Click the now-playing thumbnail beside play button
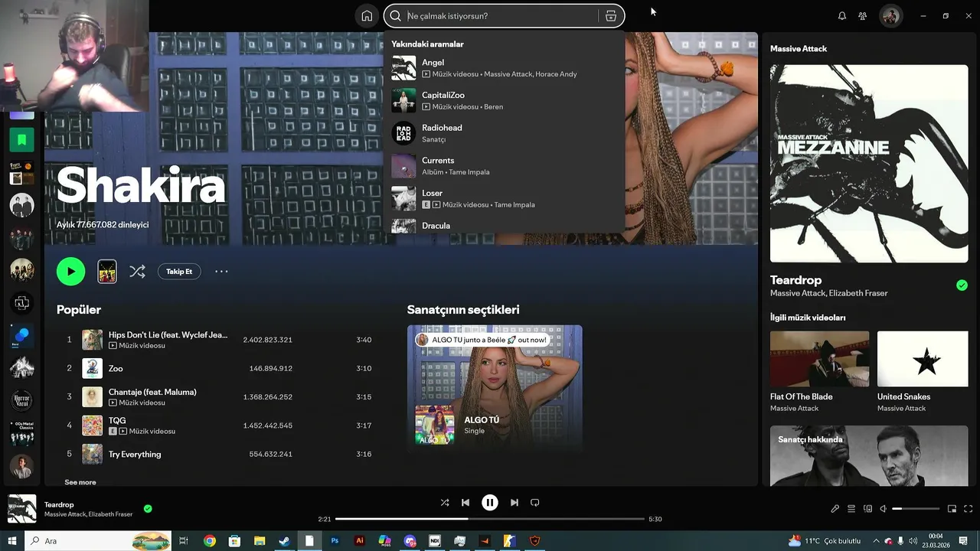This screenshot has height=551, width=980. (x=107, y=271)
